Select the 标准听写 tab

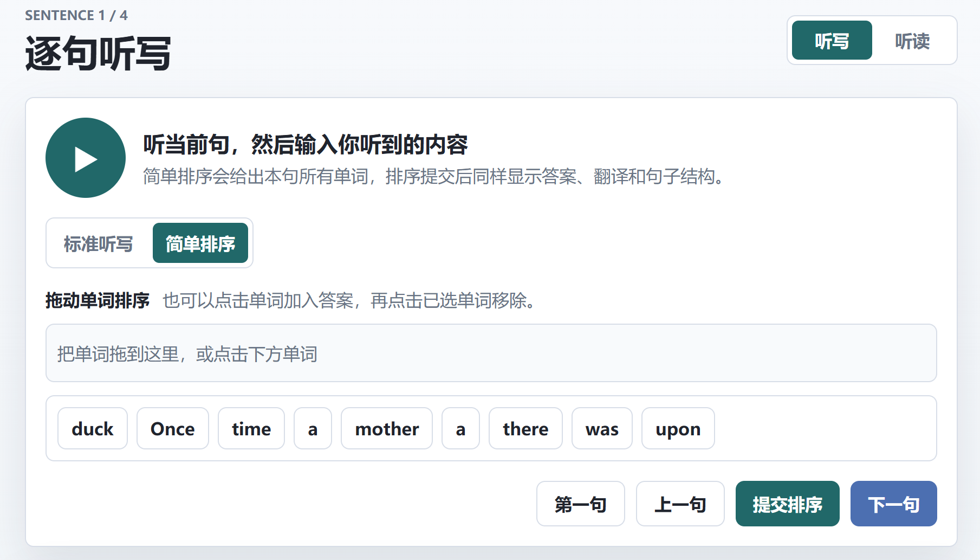pyautogui.click(x=98, y=243)
